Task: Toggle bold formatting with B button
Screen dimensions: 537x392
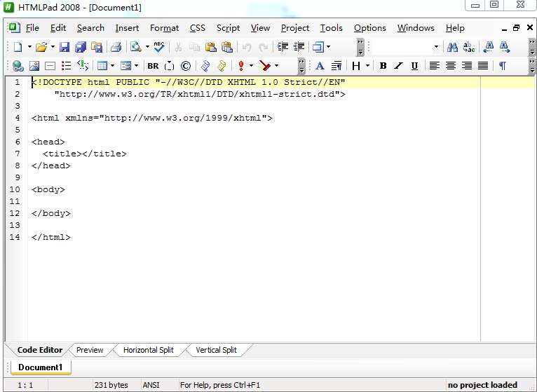Action: click(383, 66)
